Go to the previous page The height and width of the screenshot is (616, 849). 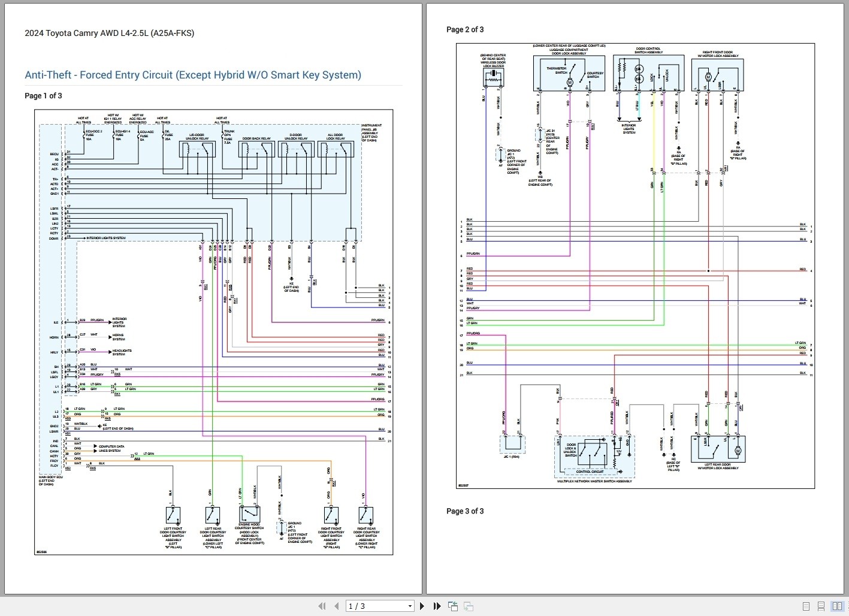coord(337,606)
